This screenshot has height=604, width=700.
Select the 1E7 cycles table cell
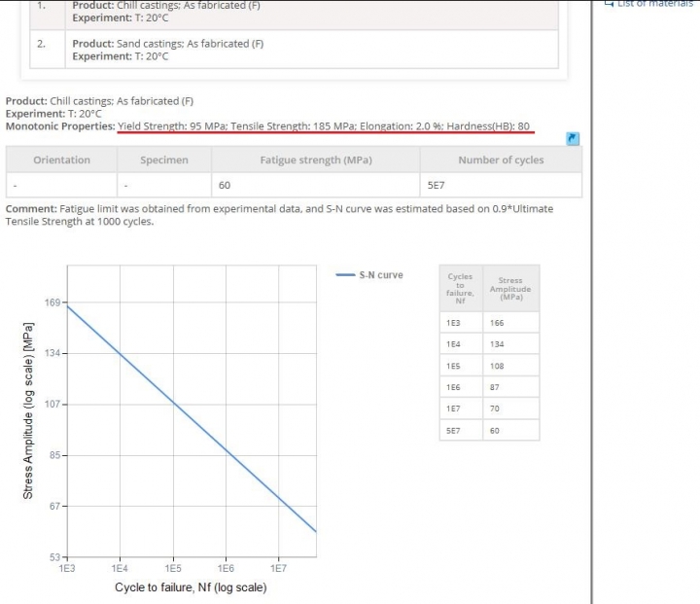coord(461,409)
